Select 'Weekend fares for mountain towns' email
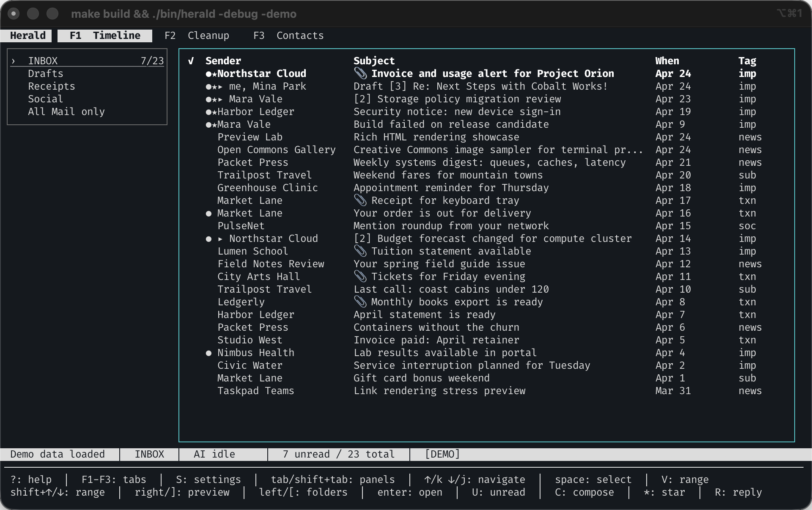This screenshot has width=812, height=510. pos(486,175)
